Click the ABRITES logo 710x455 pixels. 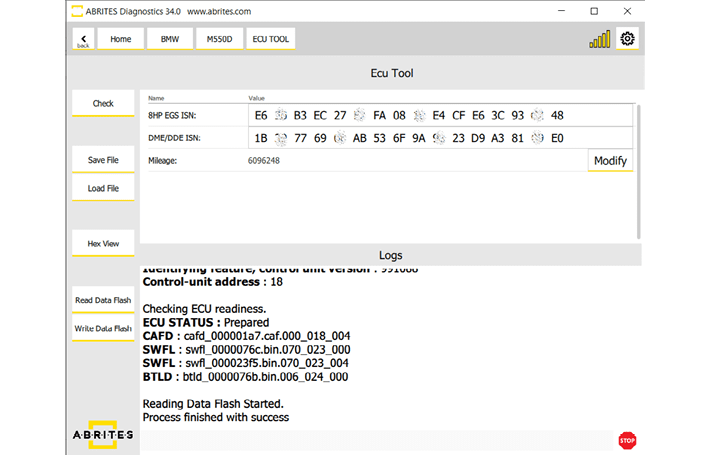[103, 435]
